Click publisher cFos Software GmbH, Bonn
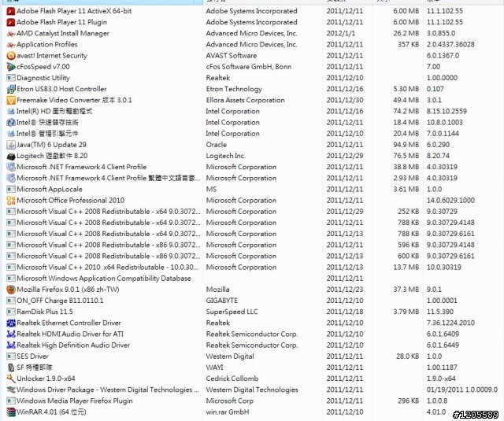 [249, 67]
